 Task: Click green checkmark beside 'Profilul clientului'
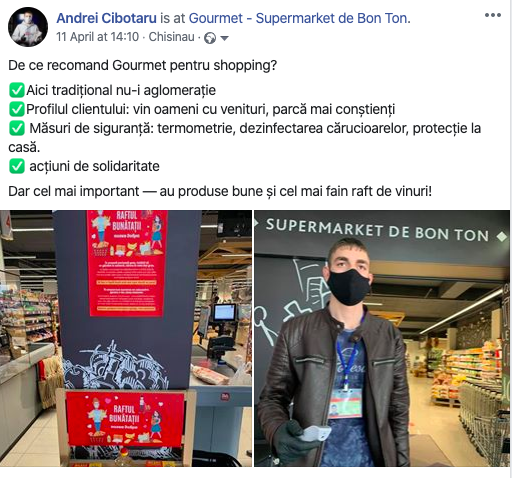tap(17, 109)
